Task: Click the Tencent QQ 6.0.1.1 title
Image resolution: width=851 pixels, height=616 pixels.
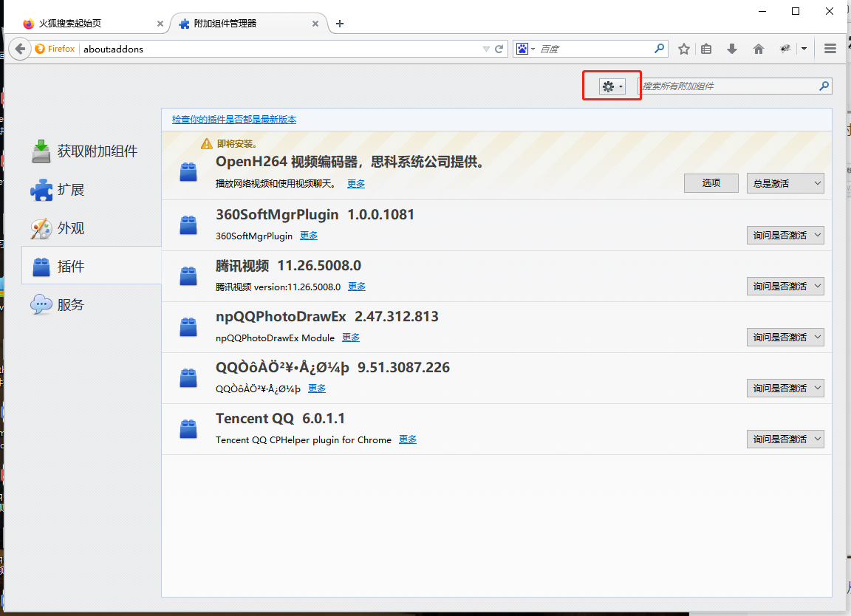Action: [280, 419]
